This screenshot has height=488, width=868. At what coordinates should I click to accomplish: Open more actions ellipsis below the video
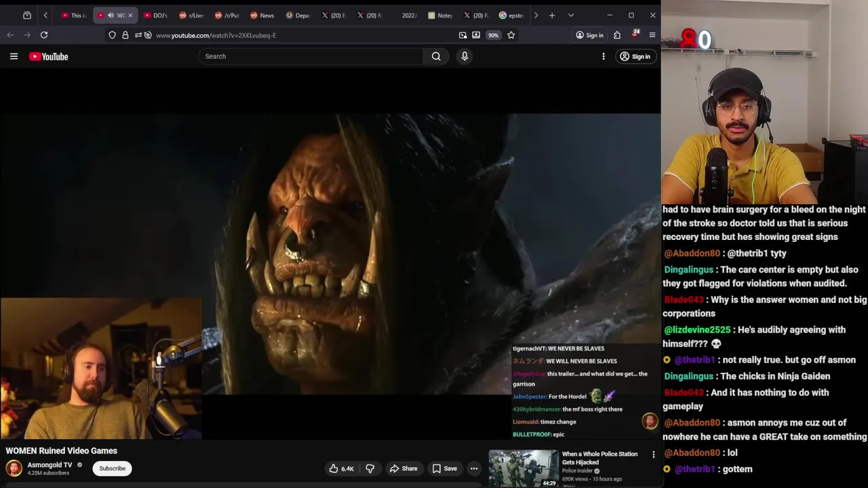474,468
